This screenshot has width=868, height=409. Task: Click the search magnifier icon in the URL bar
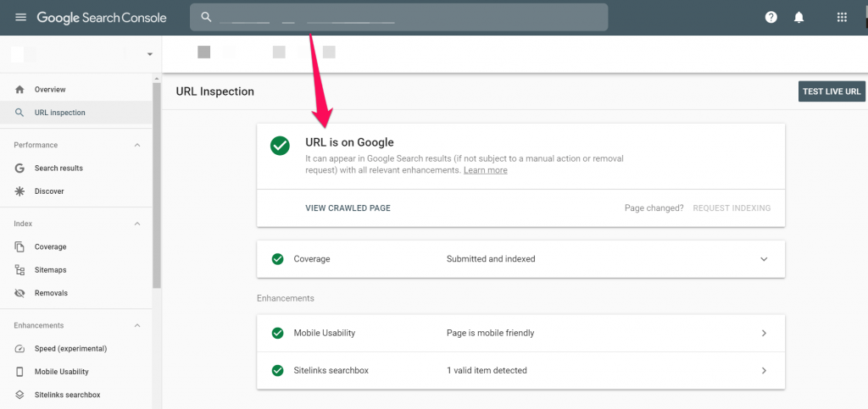pyautogui.click(x=206, y=17)
